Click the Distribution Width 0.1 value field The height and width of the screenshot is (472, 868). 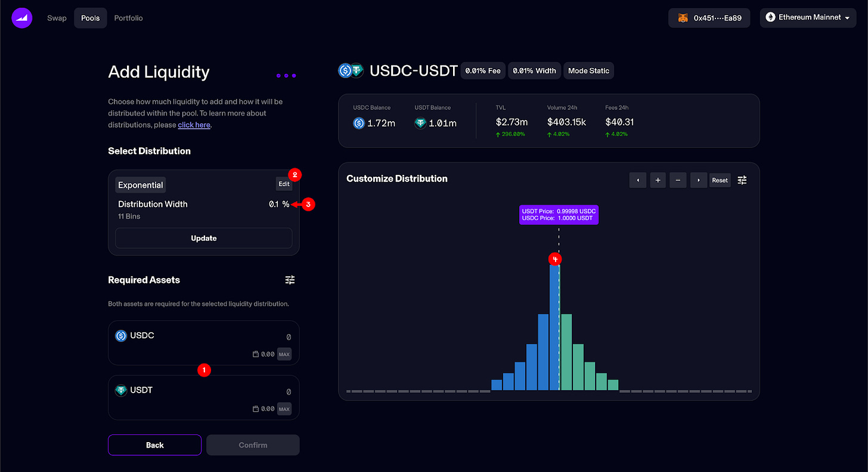273,204
